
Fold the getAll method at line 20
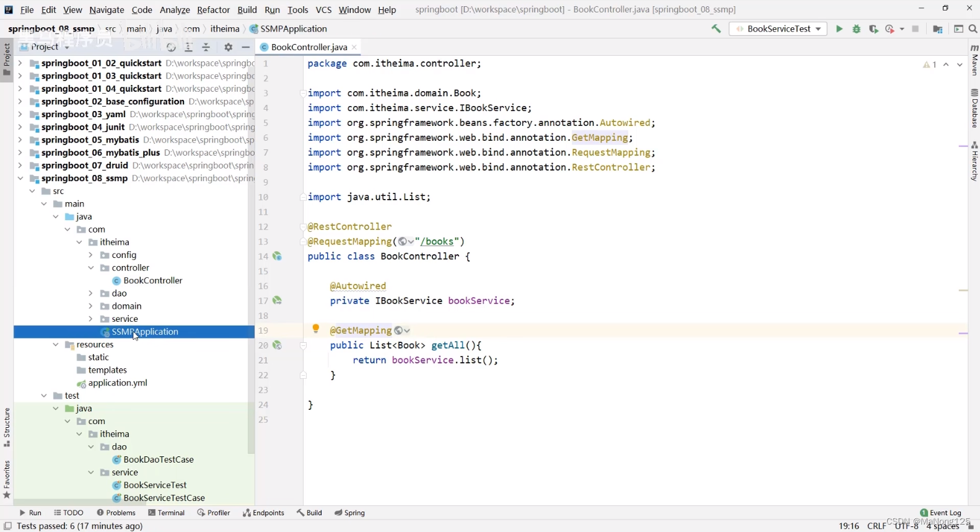(x=304, y=345)
